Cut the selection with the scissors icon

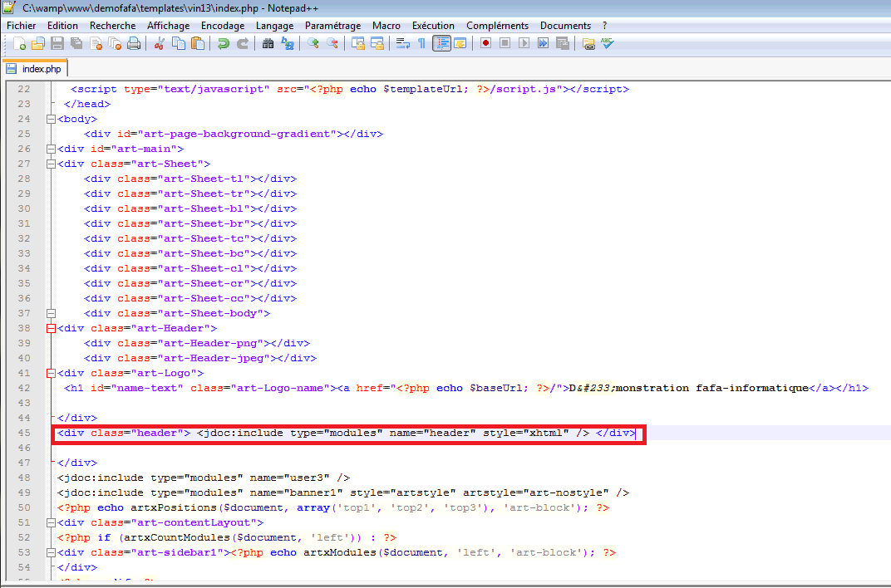point(159,44)
